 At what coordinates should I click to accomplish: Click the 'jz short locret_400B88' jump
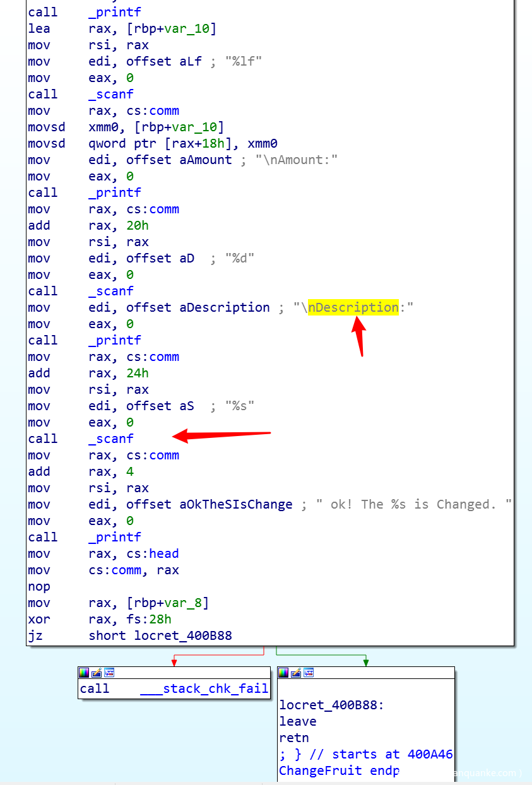pos(130,635)
